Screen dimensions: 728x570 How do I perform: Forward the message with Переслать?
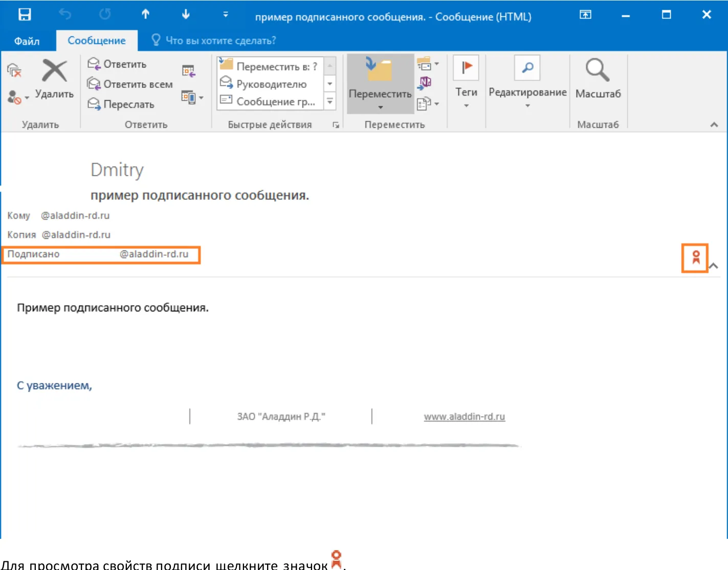tap(121, 104)
